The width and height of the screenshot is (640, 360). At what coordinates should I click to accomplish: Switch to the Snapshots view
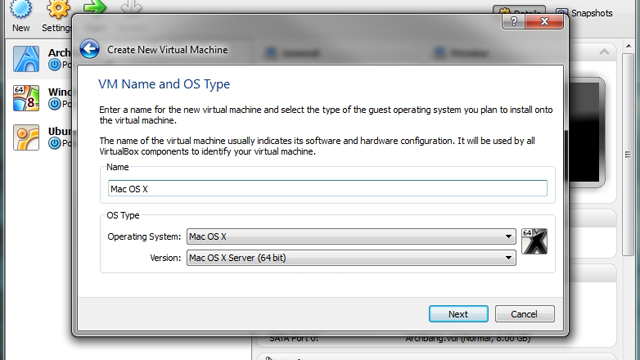click(584, 13)
